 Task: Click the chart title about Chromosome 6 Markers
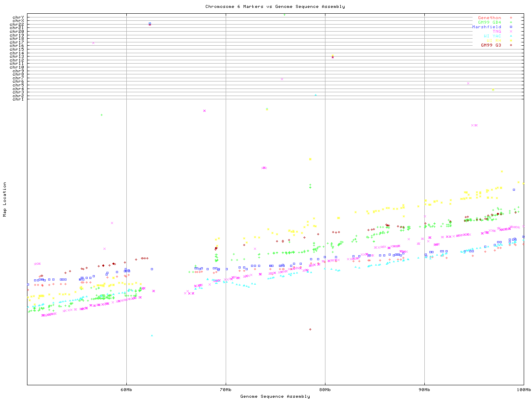(x=275, y=6)
